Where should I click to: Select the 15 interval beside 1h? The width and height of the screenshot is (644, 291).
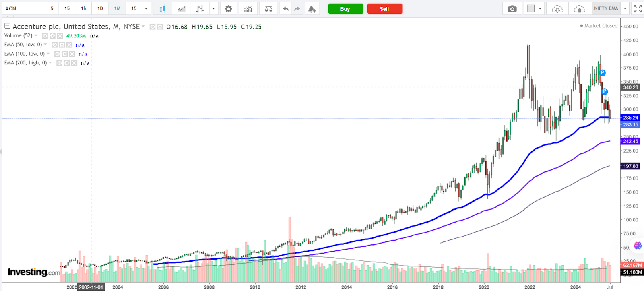click(67, 8)
